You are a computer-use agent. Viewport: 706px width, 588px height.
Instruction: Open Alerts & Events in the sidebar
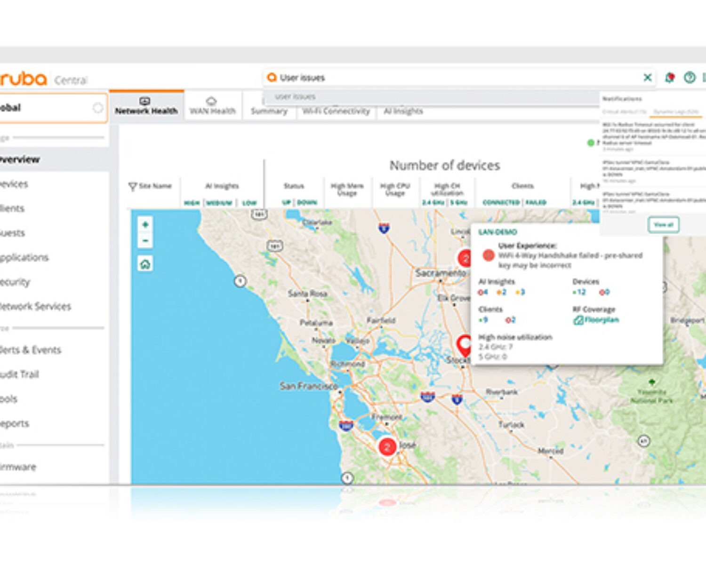coord(31,350)
